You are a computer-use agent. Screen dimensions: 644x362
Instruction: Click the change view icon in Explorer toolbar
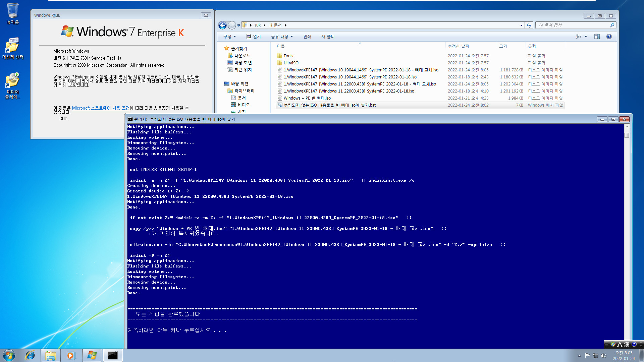(579, 37)
